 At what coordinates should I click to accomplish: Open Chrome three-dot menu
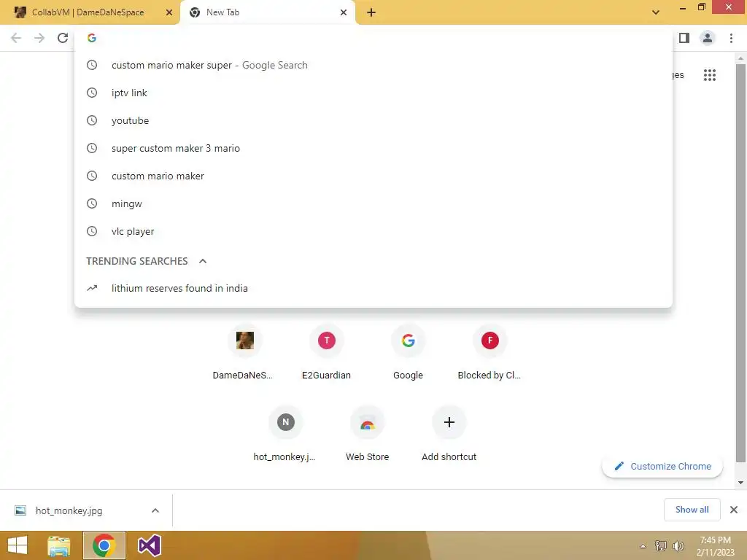click(731, 38)
